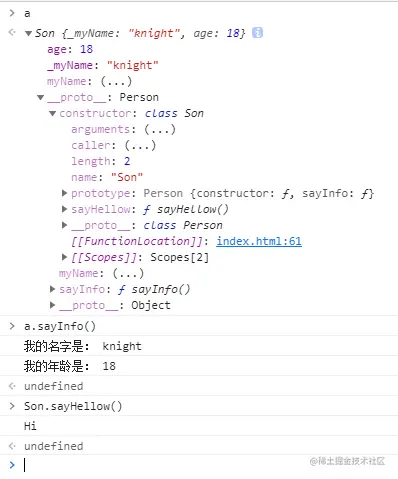Open the index.html:61 function location link
This screenshot has height=479, width=398.
click(x=259, y=241)
